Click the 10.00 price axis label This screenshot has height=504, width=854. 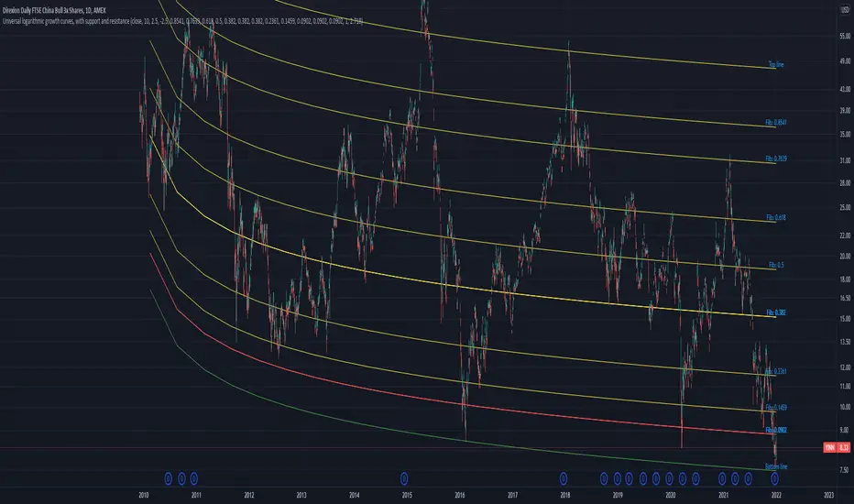(845, 407)
